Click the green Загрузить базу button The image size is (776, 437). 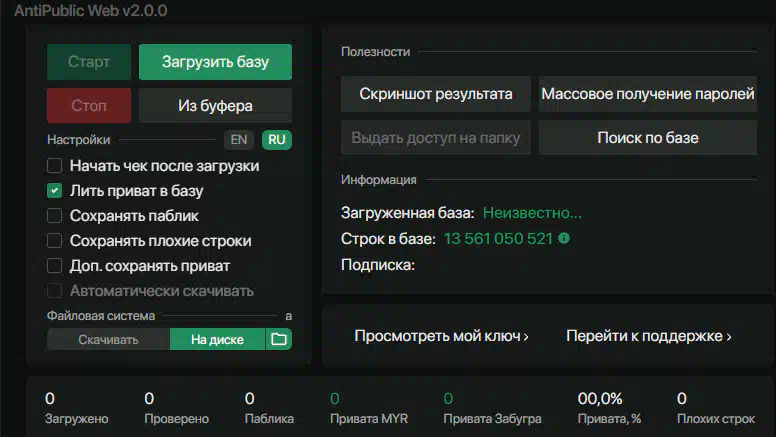tap(215, 62)
